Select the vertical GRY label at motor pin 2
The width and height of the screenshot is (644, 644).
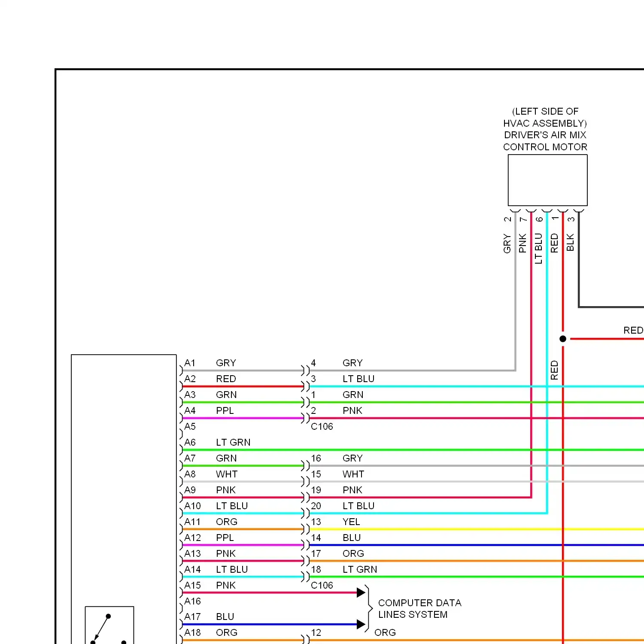pyautogui.click(x=507, y=244)
